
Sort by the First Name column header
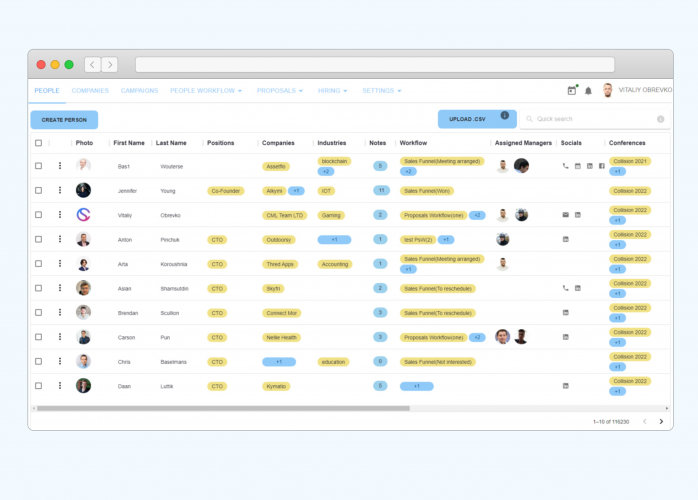129,143
